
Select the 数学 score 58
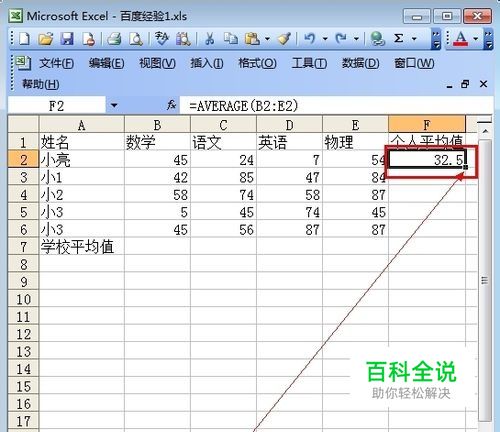(x=157, y=195)
